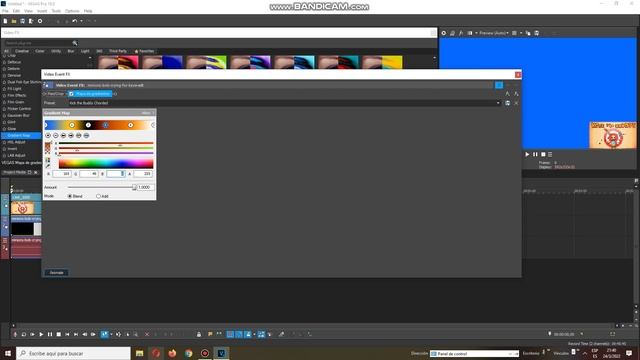Open project properties gear icon in main toolbar
Viewport: 640px width, 360px height.
(40, 21)
